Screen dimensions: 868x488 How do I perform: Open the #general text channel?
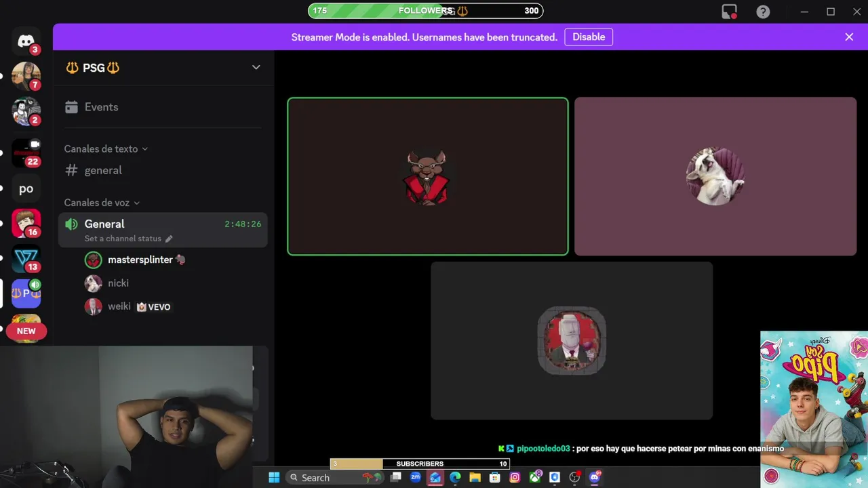coord(162,170)
